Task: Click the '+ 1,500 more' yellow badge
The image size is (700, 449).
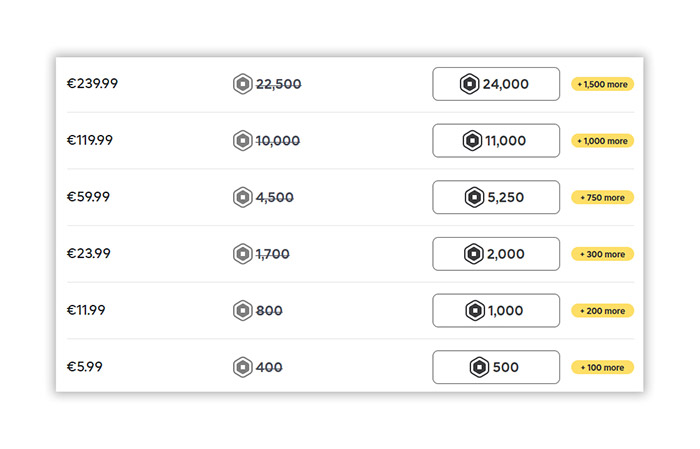Action: coord(602,84)
